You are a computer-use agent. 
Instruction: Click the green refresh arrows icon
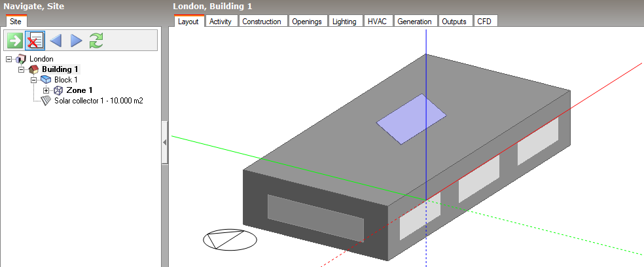[96, 41]
